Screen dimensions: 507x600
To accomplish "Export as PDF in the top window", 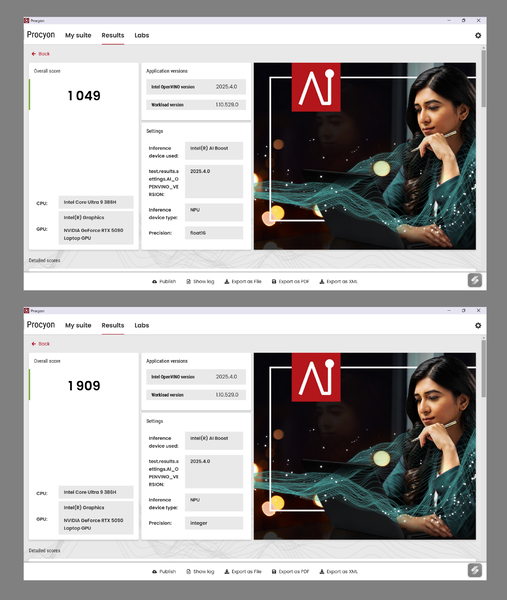I will 290,281.
